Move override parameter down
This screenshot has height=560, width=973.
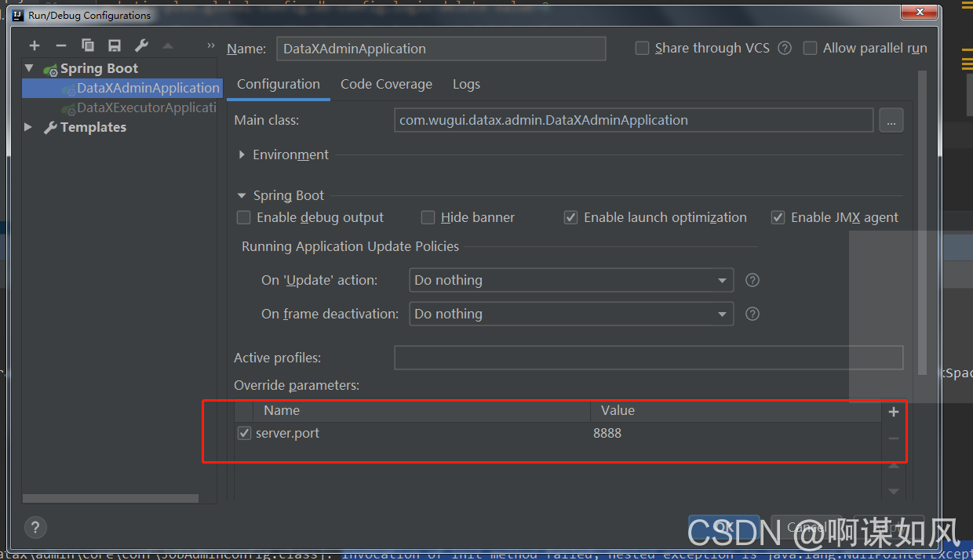point(894,491)
